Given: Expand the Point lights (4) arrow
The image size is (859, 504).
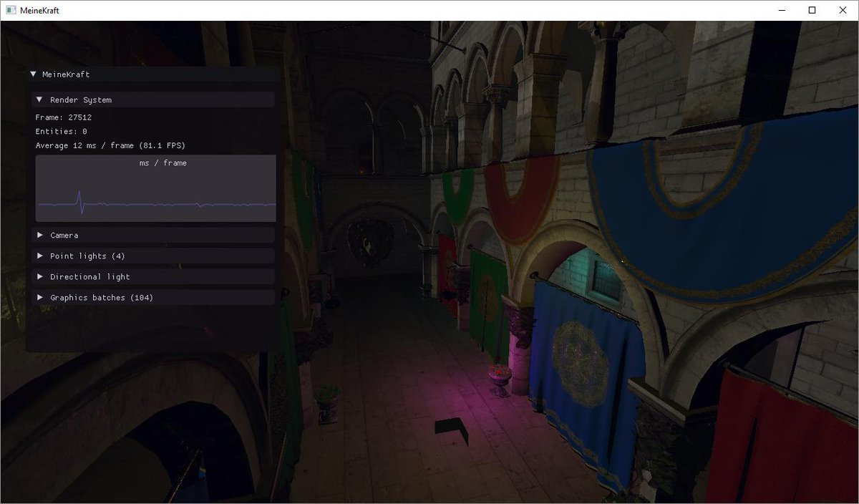Looking at the screenshot, I should tap(40, 256).
